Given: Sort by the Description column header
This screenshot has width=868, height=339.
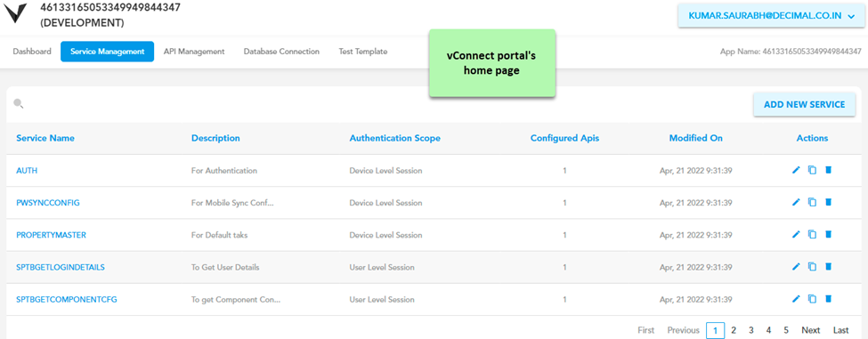Looking at the screenshot, I should [215, 138].
